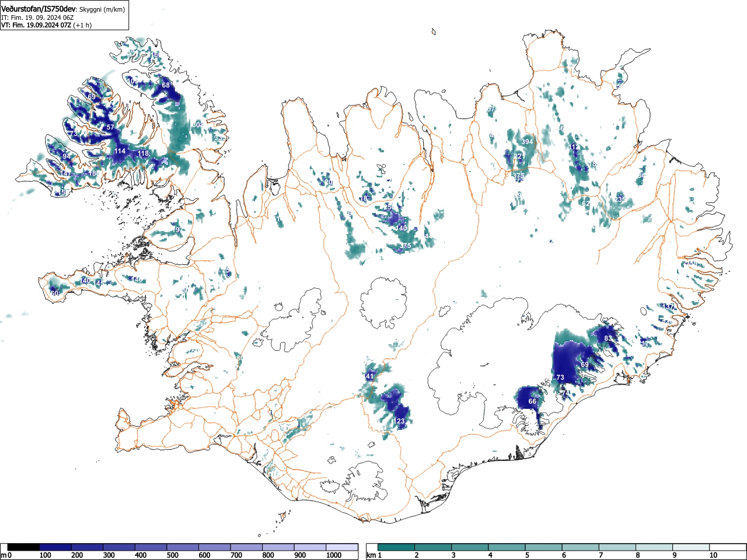
Task: Click the 'km' unit label on legend
Action: coord(372,555)
